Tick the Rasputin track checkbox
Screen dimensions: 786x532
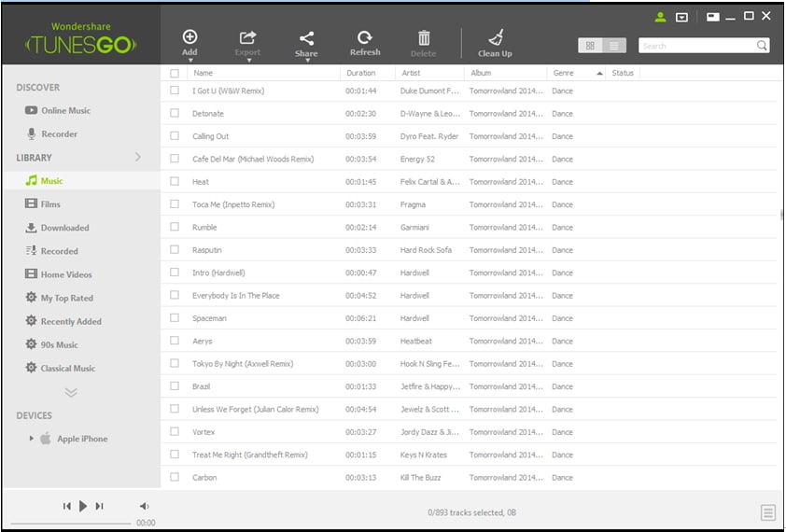pos(175,250)
